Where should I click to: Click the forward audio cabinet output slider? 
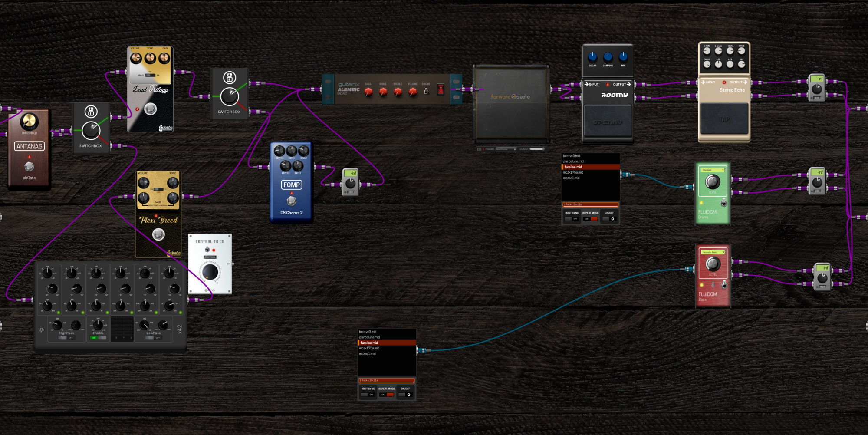tap(537, 149)
